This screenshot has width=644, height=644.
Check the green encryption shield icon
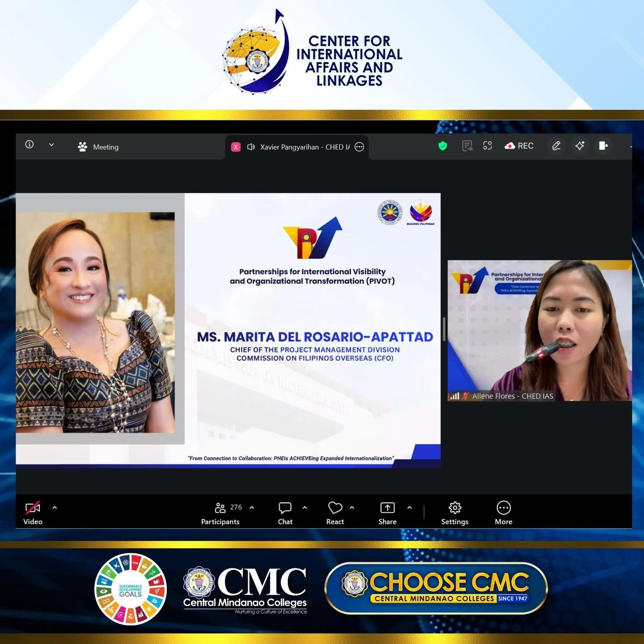coord(443,146)
